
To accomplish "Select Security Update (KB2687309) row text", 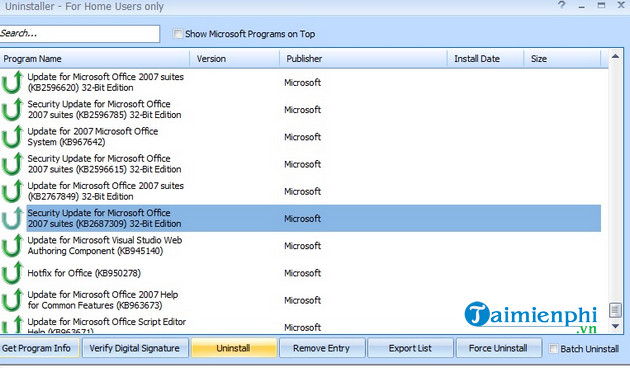I will click(104, 219).
